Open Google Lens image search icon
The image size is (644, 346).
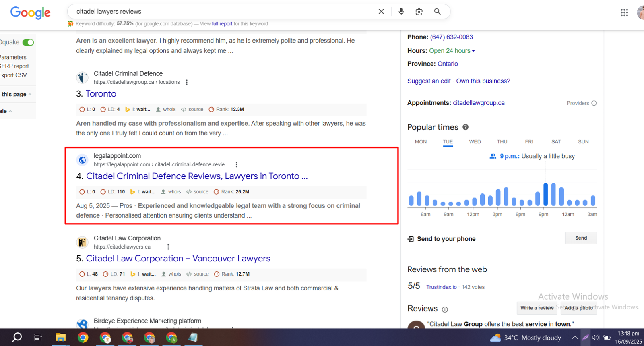(x=419, y=12)
